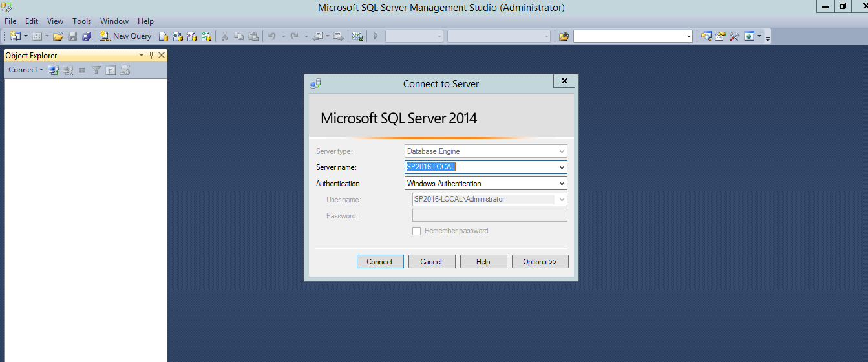Viewport: 868px width, 362px height.
Task: Click the Database Engine Query icon
Action: (x=164, y=36)
